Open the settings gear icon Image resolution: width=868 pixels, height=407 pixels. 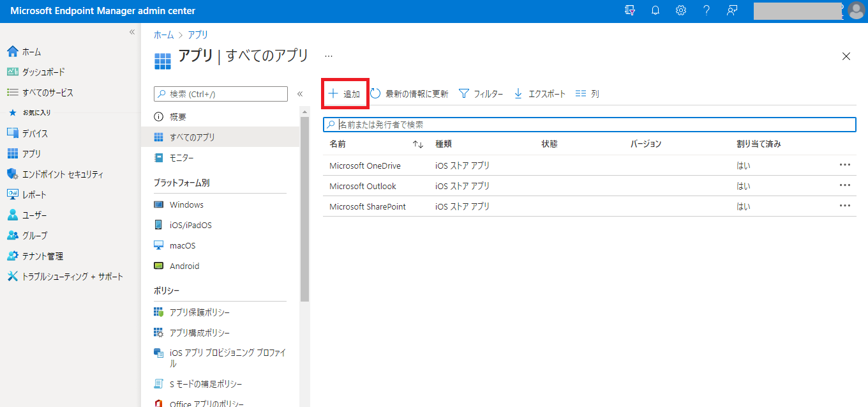tap(681, 11)
